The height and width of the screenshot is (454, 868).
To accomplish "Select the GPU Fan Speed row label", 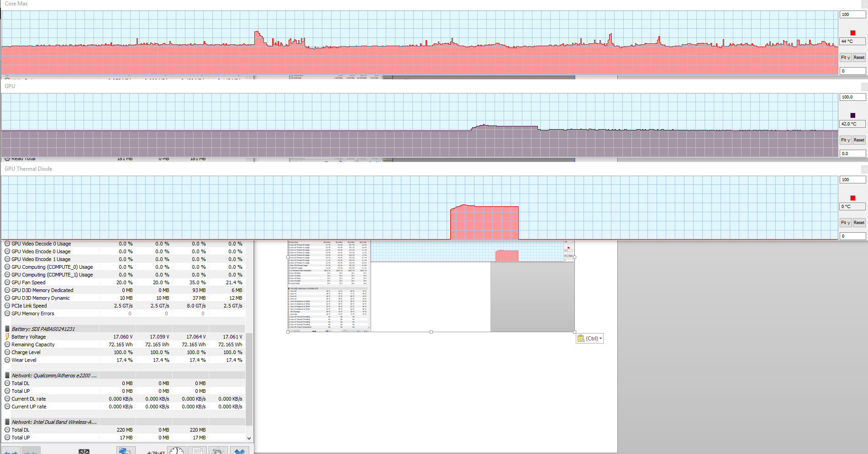I will [28, 282].
